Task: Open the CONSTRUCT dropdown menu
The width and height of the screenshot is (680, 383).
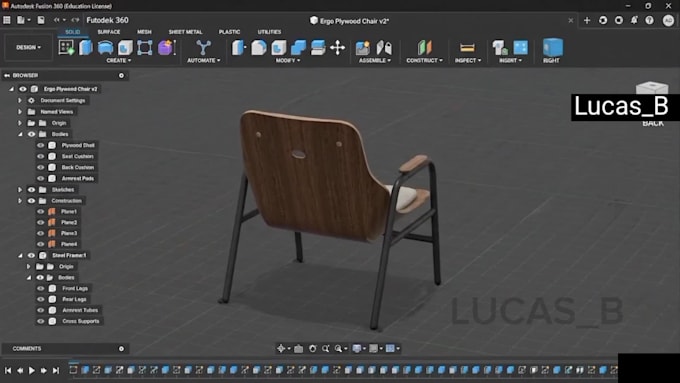Action: [x=425, y=61]
